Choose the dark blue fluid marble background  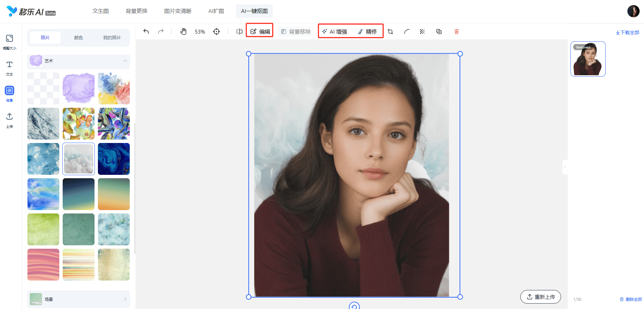tap(114, 159)
